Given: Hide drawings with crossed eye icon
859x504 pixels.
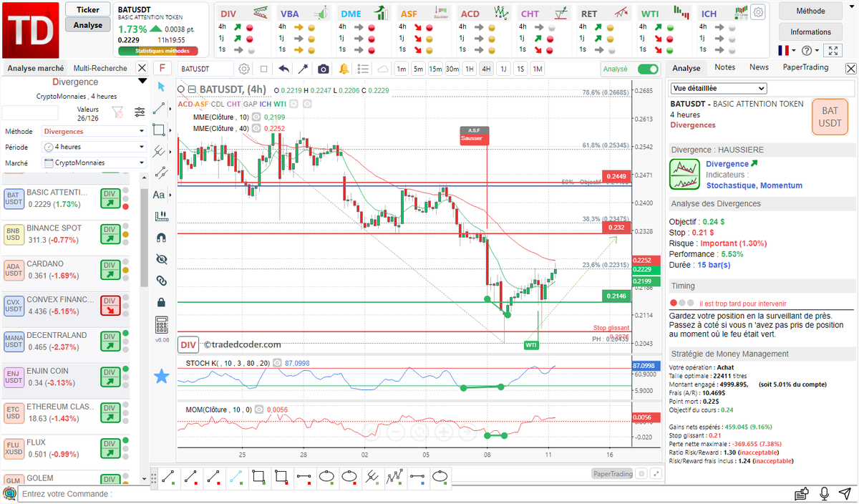Looking at the screenshot, I should pyautogui.click(x=161, y=258).
